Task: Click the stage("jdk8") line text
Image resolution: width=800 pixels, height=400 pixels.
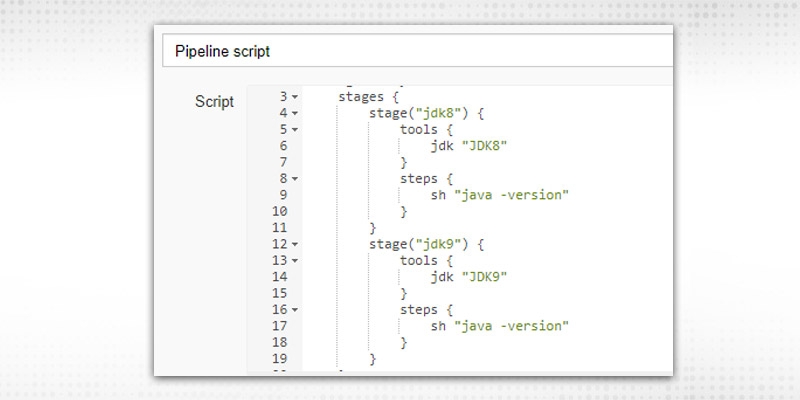Action: tap(427, 113)
